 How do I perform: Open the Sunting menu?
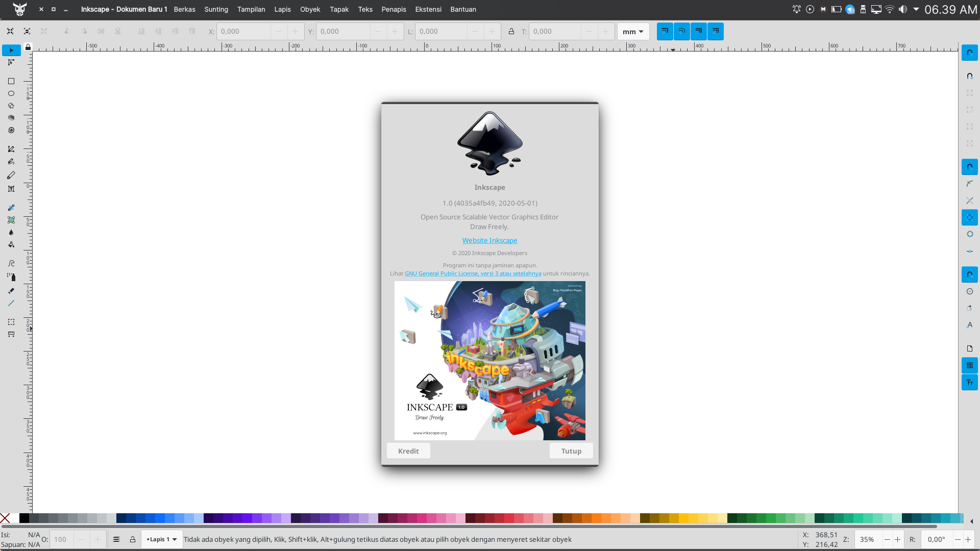216,9
